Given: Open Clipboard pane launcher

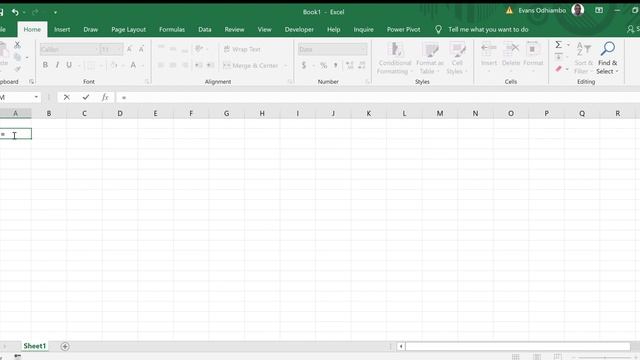Looking at the screenshot, I should pyautogui.click(x=31, y=82).
